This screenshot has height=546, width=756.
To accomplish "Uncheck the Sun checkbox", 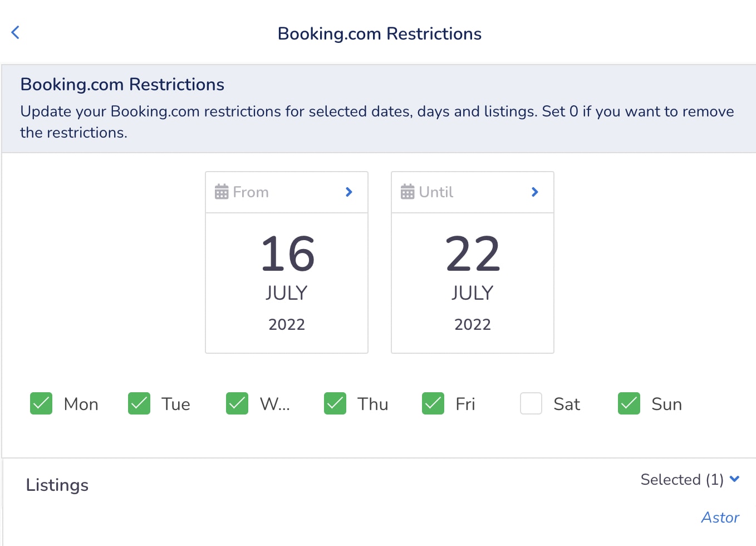I will click(x=629, y=403).
